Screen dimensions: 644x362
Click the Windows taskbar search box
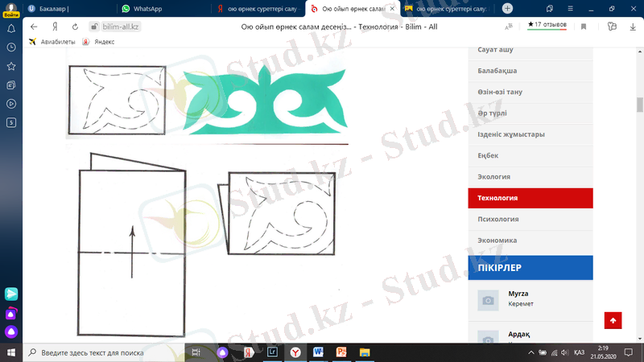click(x=104, y=352)
